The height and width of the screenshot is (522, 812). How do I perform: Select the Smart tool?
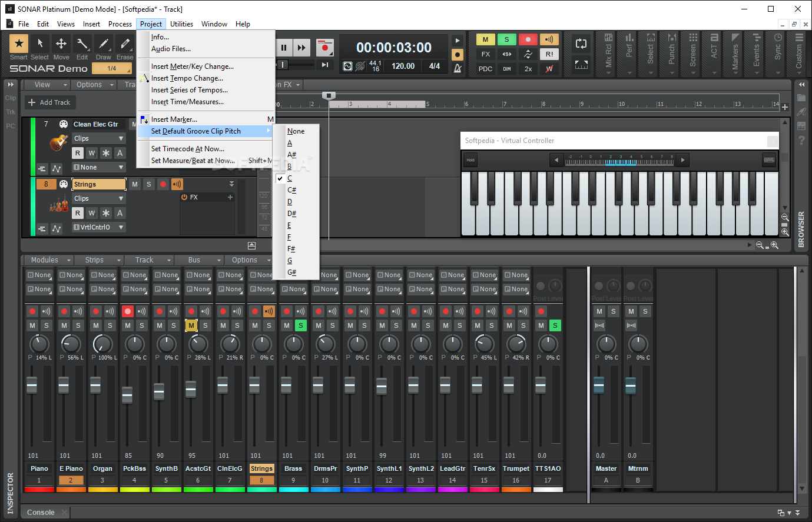pos(19,44)
